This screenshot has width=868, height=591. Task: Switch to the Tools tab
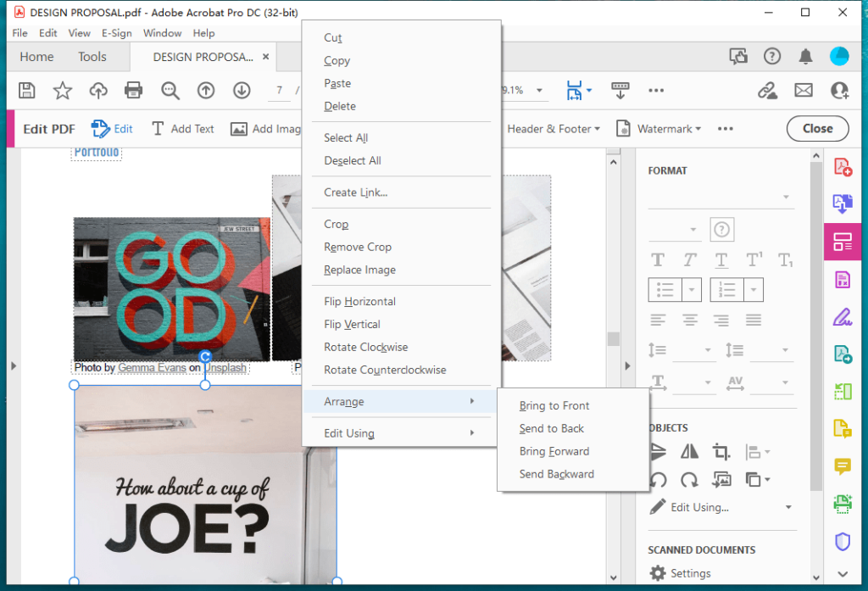[x=92, y=57]
